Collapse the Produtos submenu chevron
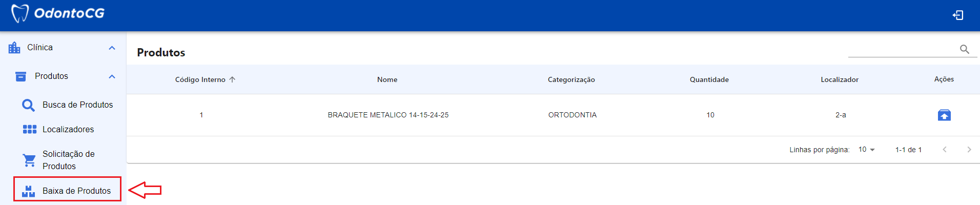 [112, 76]
